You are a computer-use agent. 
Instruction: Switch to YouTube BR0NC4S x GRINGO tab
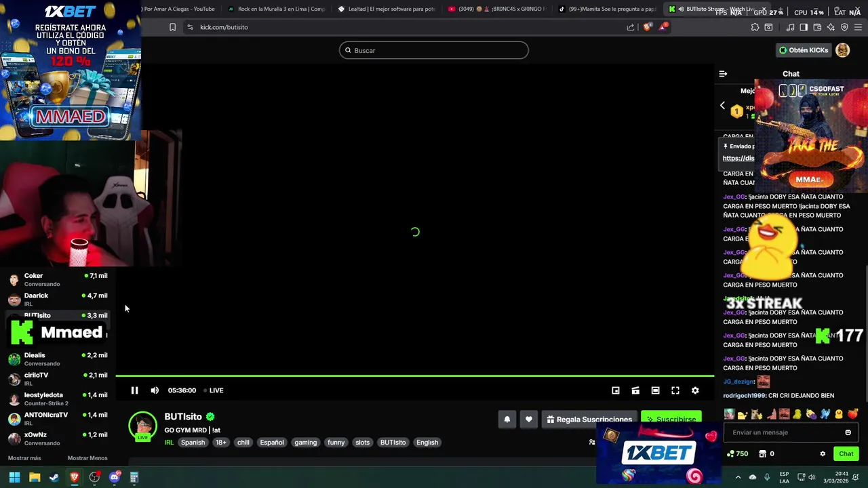[497, 9]
